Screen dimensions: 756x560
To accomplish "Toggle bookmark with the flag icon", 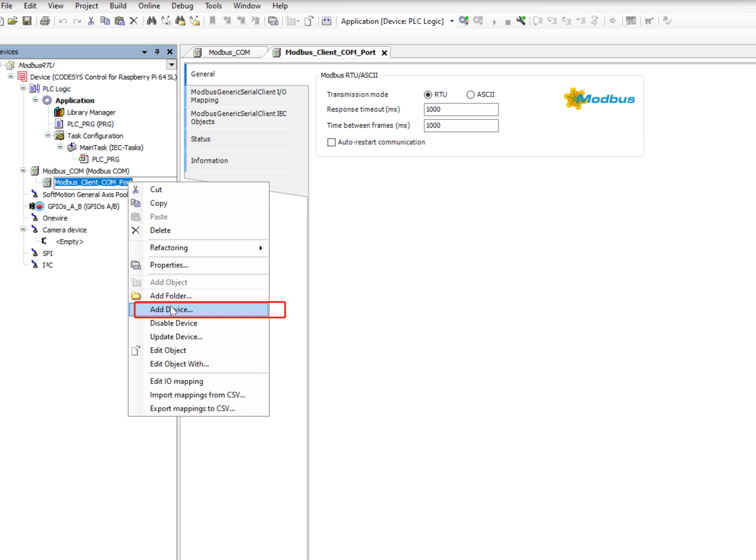I will (x=212, y=21).
